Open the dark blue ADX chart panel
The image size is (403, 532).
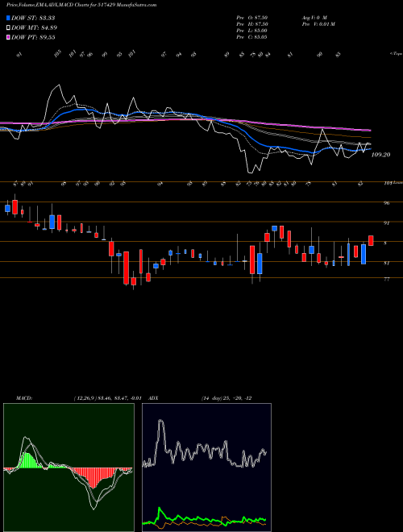click(x=206, y=468)
